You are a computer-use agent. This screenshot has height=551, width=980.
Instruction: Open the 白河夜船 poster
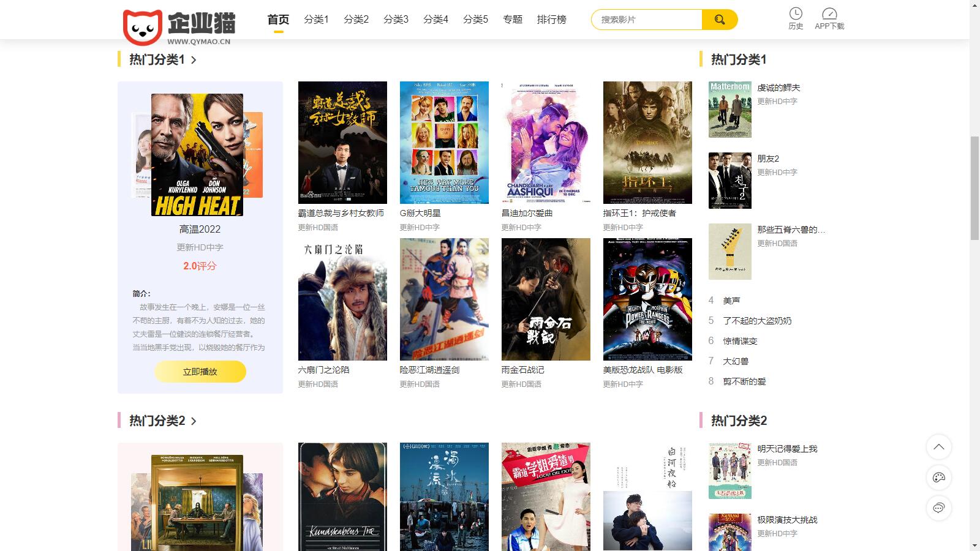click(647, 497)
